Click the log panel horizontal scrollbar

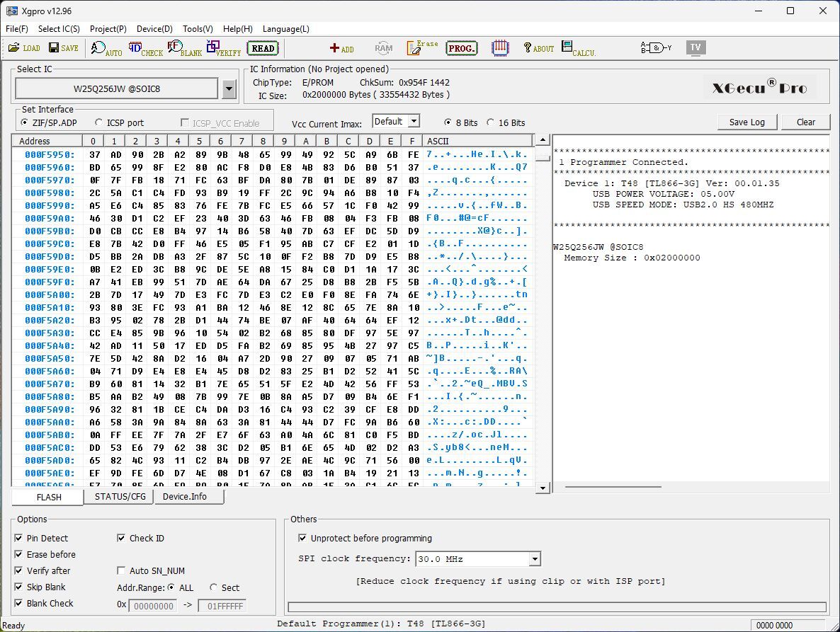pos(613,486)
